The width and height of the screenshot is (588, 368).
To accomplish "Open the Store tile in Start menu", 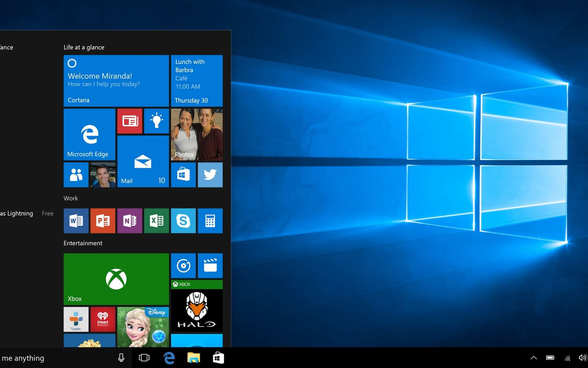I will 184,175.
